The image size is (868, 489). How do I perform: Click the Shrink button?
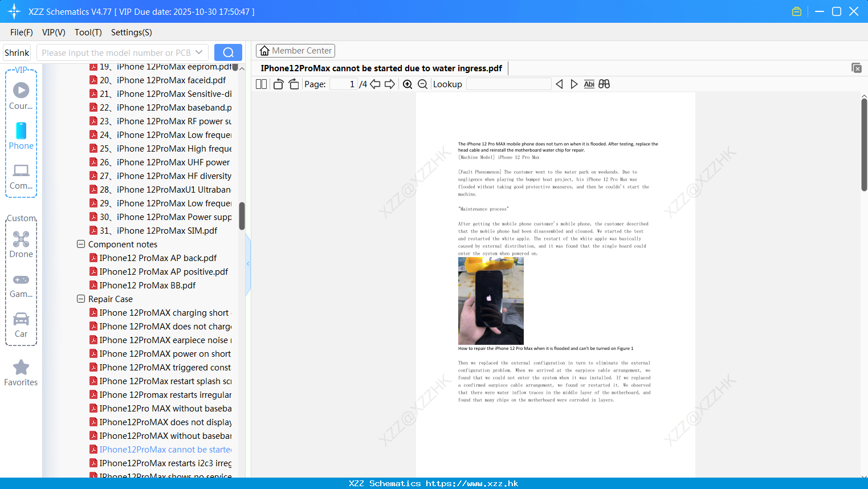[17, 52]
